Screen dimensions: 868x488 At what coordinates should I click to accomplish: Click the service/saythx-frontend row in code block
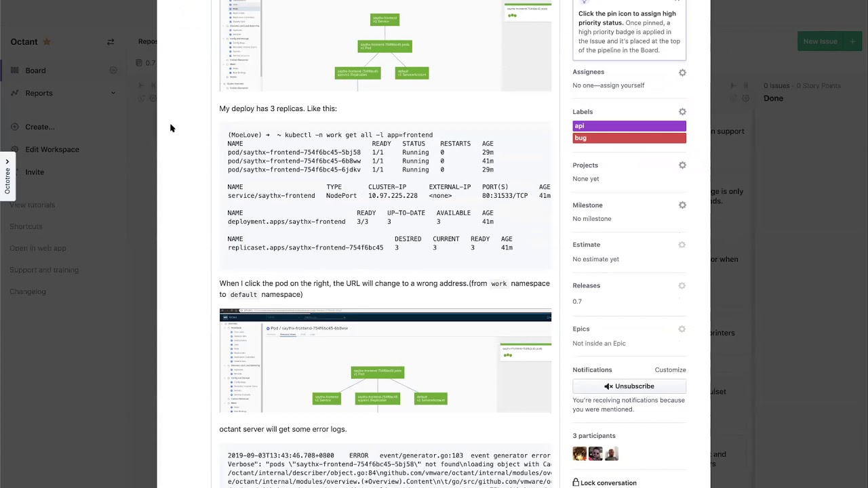pyautogui.click(x=389, y=196)
